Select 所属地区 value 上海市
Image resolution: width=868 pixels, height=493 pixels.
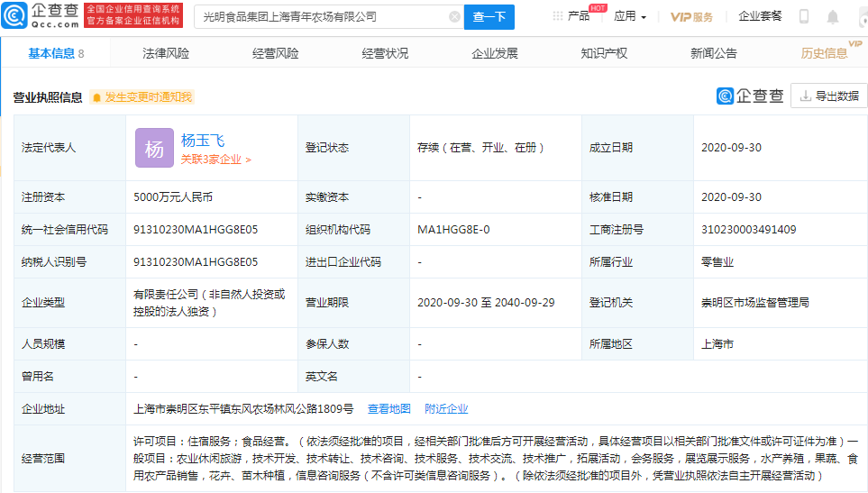[717, 344]
